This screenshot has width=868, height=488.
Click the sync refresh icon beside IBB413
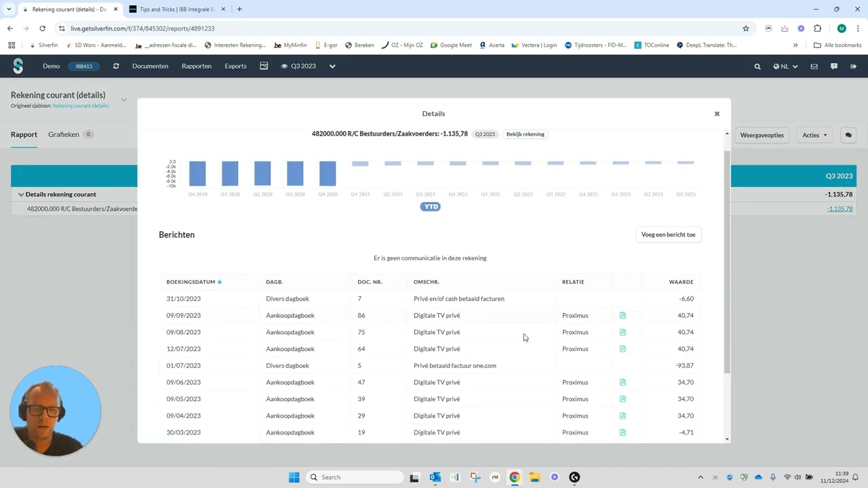[116, 66]
